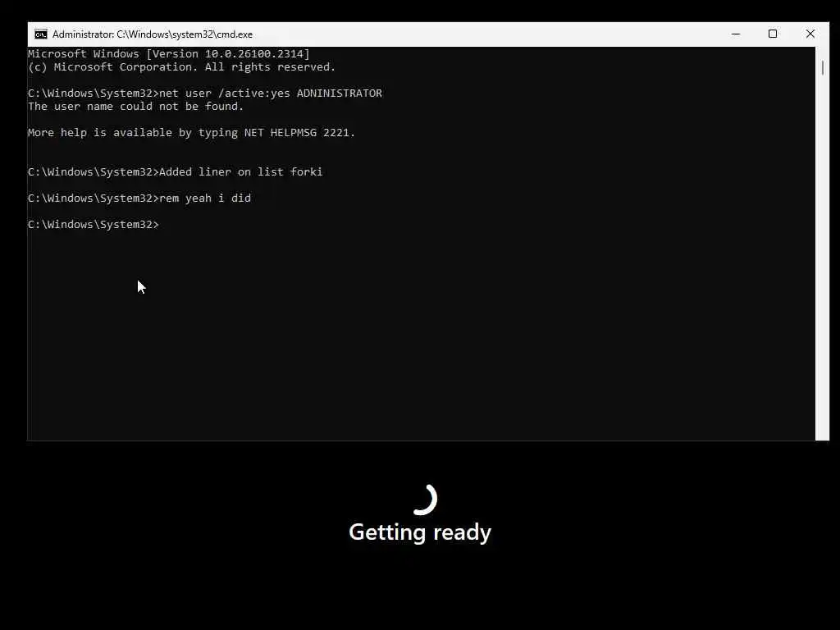The height and width of the screenshot is (630, 840).
Task: Click the 'Getting ready' text
Action: click(x=420, y=532)
